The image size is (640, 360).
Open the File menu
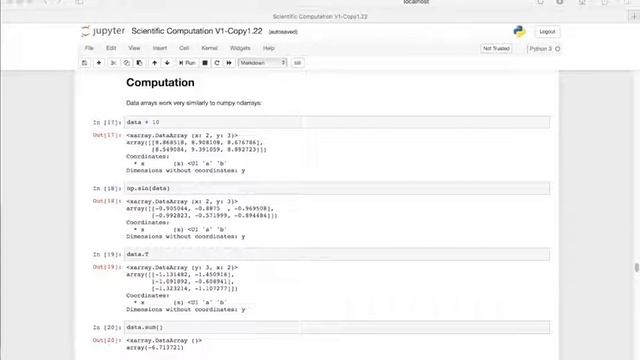[89, 48]
